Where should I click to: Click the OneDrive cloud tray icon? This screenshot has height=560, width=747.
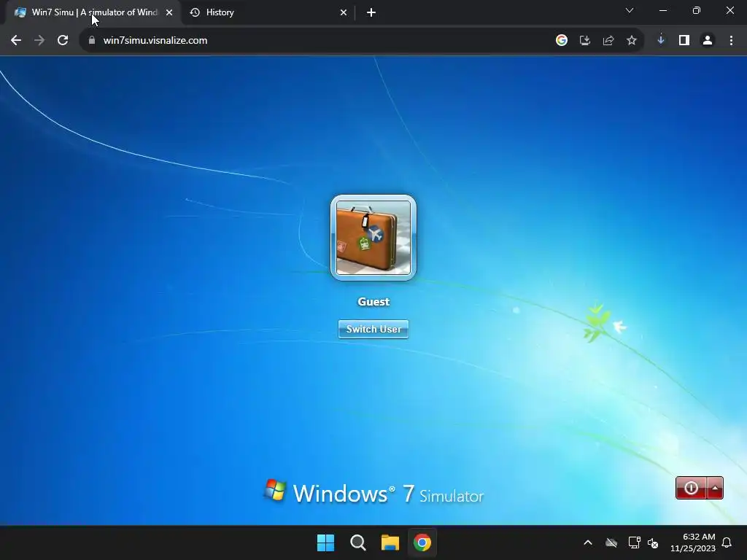point(611,542)
